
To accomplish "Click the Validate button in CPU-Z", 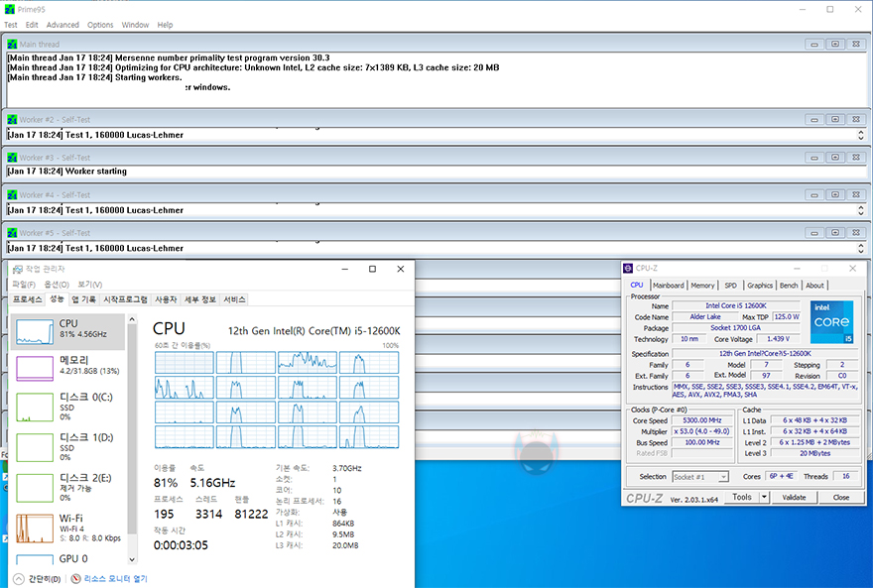I will tap(794, 498).
